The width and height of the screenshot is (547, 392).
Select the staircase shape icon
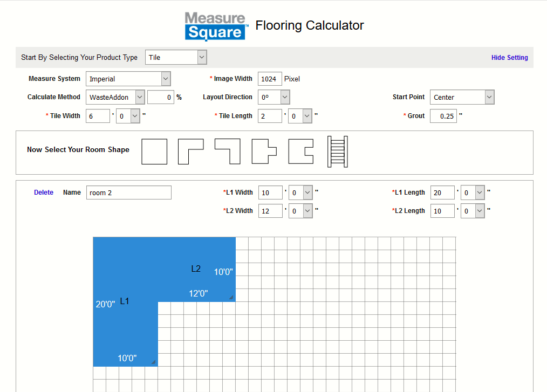coord(337,152)
